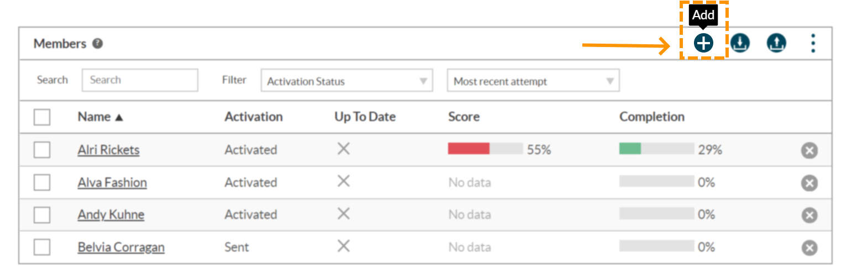The height and width of the screenshot is (272, 868).
Task: Click into the member Search field
Action: (x=140, y=80)
